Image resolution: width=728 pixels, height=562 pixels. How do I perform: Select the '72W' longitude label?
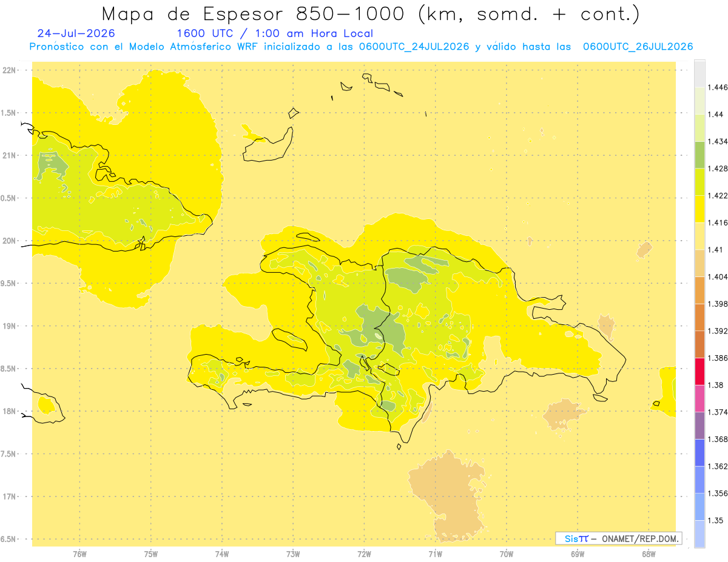click(x=364, y=554)
